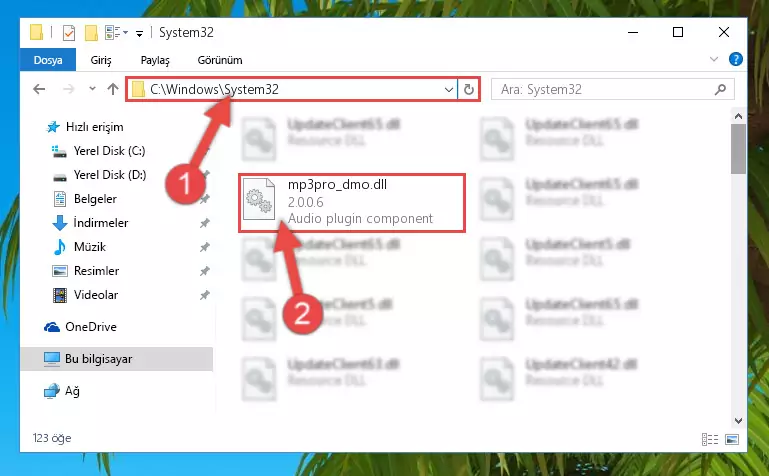Open recent locations dropdown arrow
Screen dimensions: 769x476
pyautogui.click(x=92, y=89)
